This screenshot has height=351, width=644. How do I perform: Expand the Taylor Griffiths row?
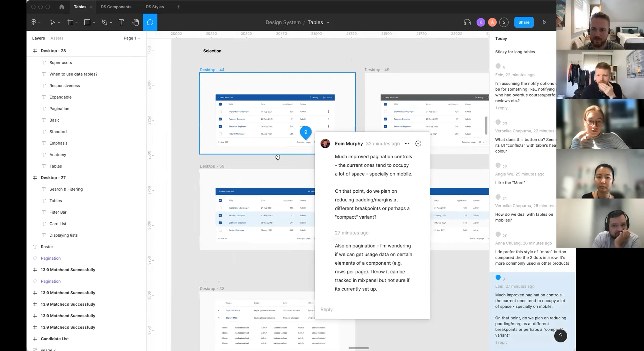click(x=219, y=310)
